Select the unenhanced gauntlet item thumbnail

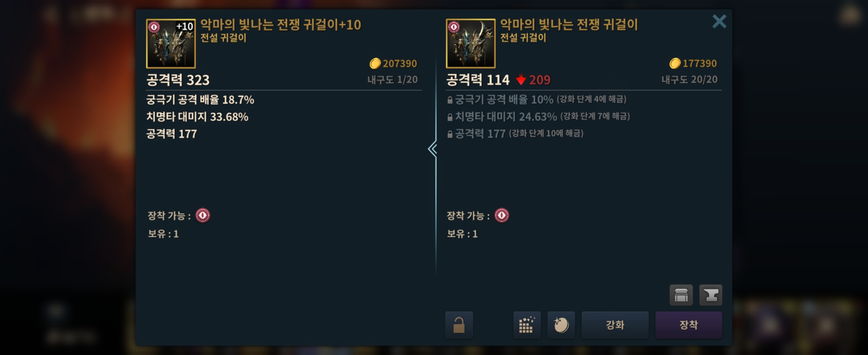tap(470, 43)
